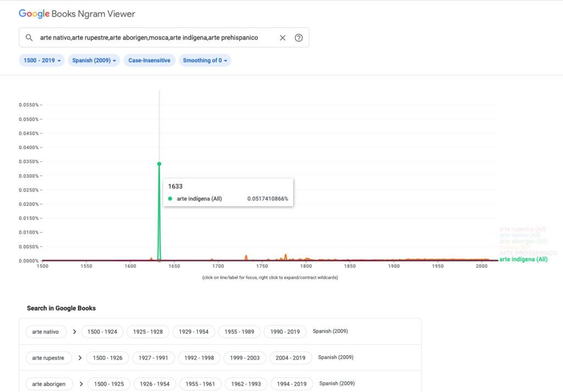Click chevron arrow next to arte aborigen

[80, 384]
